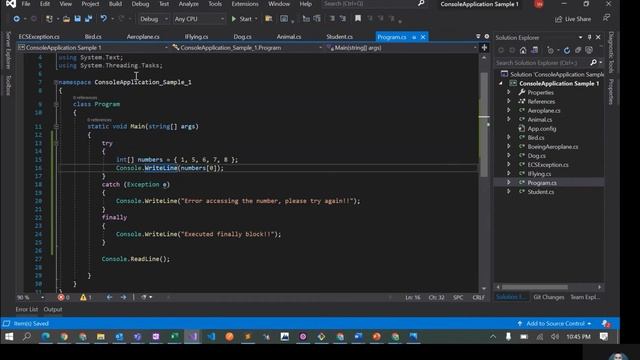Click the split editor plus icon

tap(484, 48)
